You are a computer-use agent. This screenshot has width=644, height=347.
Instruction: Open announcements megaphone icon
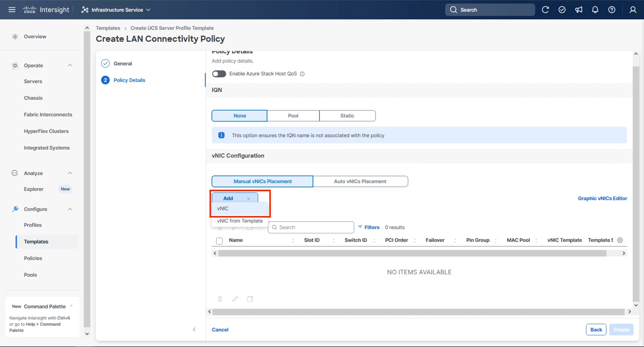coord(579,10)
